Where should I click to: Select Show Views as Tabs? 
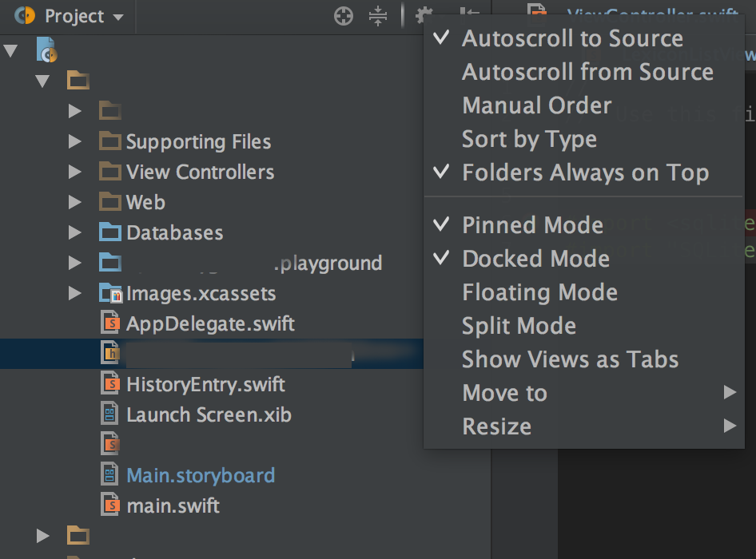(x=570, y=359)
